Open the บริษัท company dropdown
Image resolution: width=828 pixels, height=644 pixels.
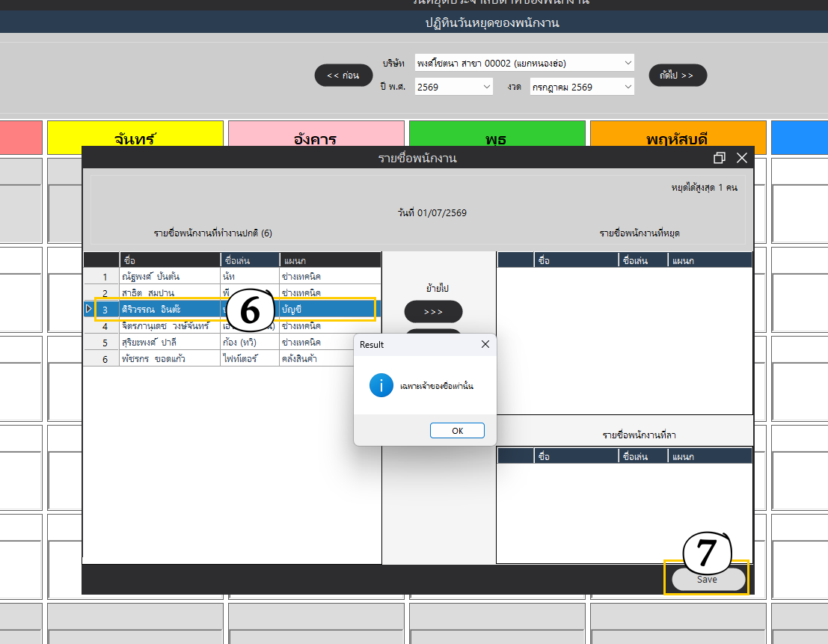point(524,63)
